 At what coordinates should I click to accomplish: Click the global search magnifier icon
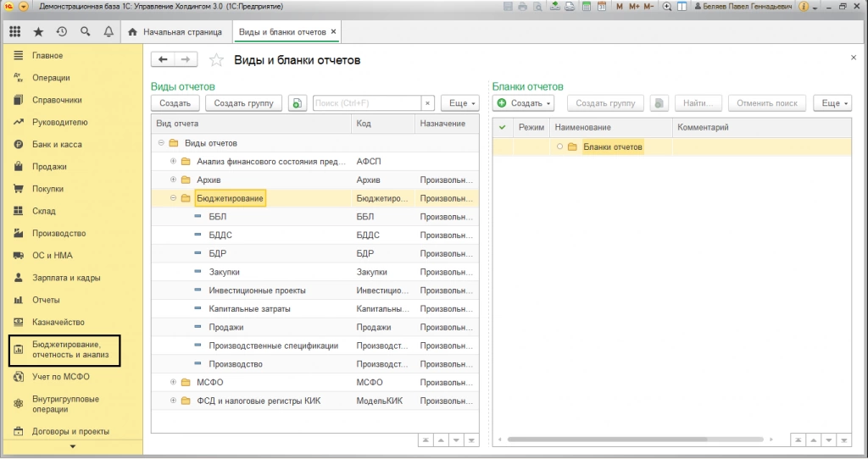85,32
